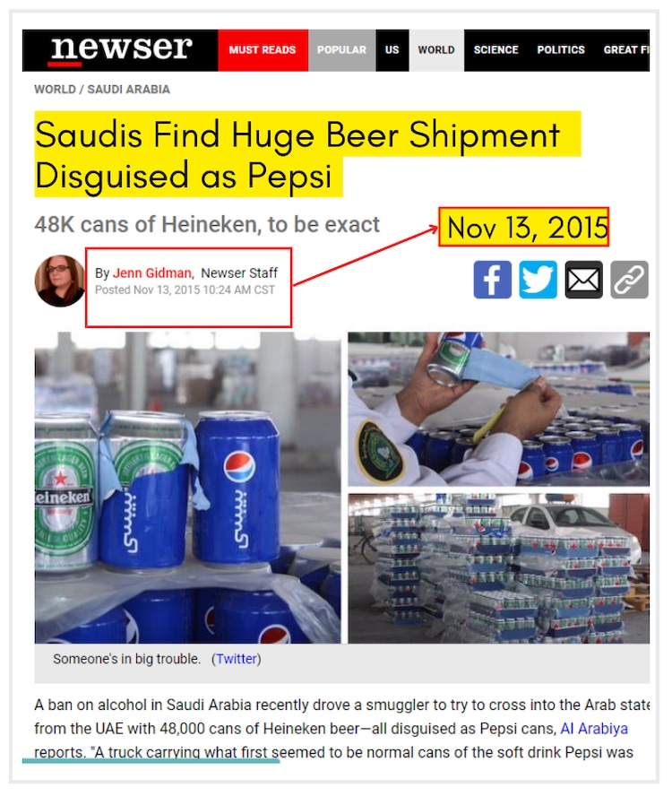672x796 pixels.
Task: Open the Science section
Action: (x=495, y=50)
